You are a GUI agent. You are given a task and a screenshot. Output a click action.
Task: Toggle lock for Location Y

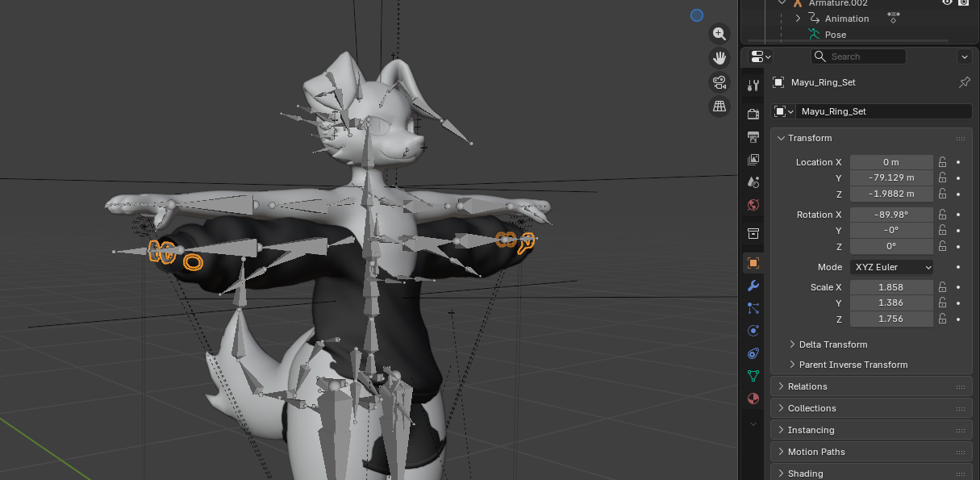pyautogui.click(x=942, y=178)
